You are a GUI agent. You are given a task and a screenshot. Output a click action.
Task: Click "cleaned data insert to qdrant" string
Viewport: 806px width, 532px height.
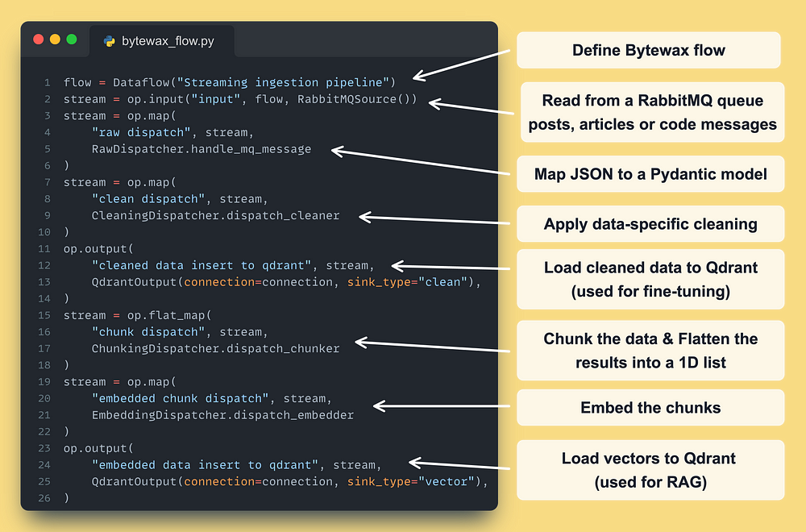click(x=201, y=265)
